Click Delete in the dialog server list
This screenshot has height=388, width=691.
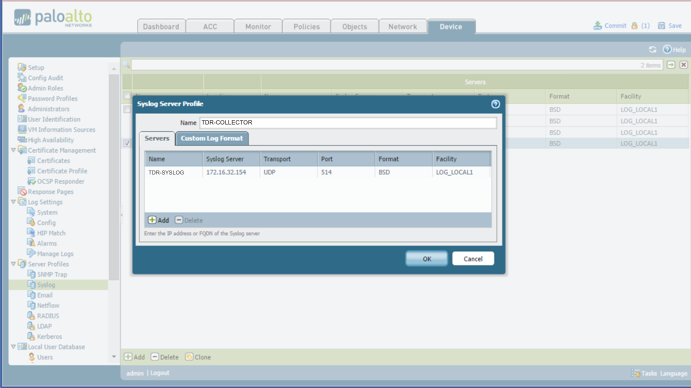pyautogui.click(x=189, y=220)
